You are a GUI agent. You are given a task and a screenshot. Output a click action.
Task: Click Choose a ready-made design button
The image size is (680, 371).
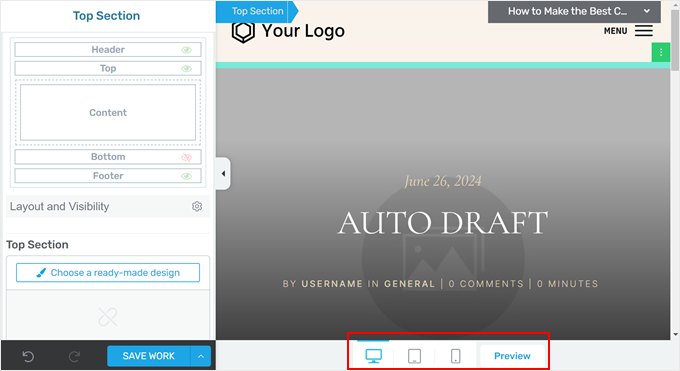[x=108, y=273]
